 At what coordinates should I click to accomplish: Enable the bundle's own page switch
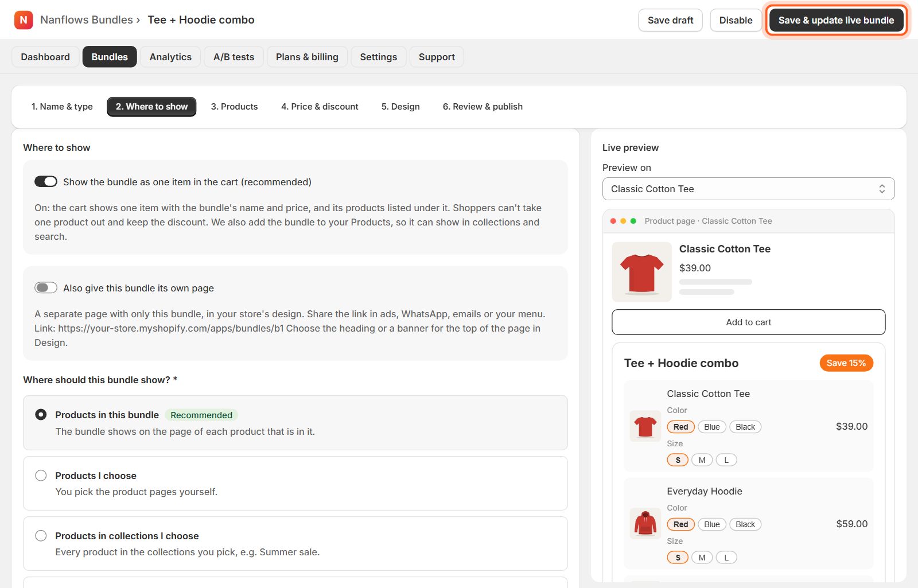(x=46, y=287)
